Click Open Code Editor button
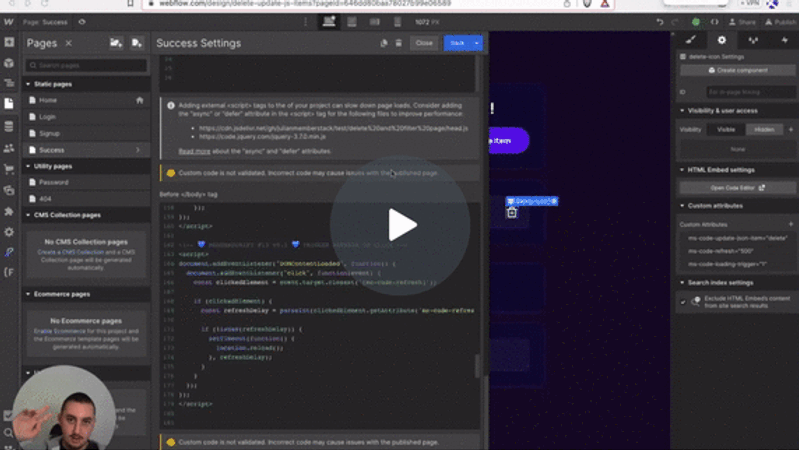Screen dimensions: 799x450 tap(737, 188)
